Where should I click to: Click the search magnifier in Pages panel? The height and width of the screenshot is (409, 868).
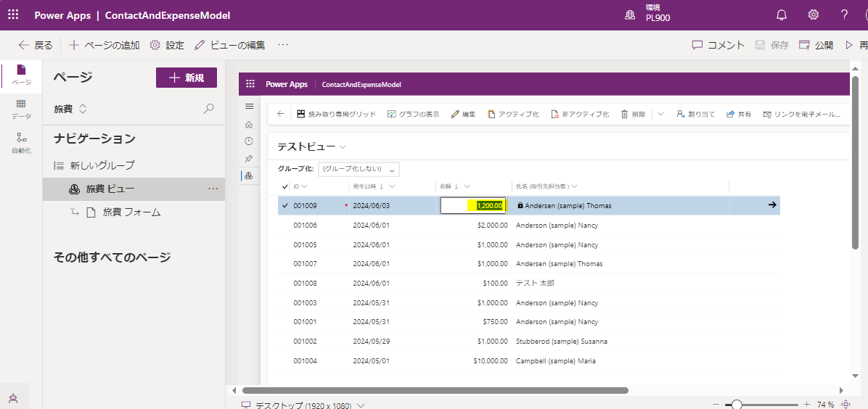pos(209,109)
